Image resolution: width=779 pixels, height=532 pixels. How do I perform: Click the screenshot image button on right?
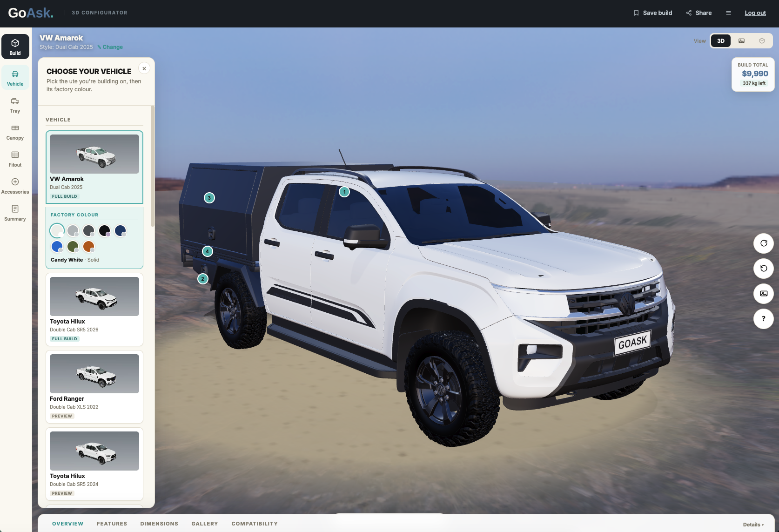[764, 294]
